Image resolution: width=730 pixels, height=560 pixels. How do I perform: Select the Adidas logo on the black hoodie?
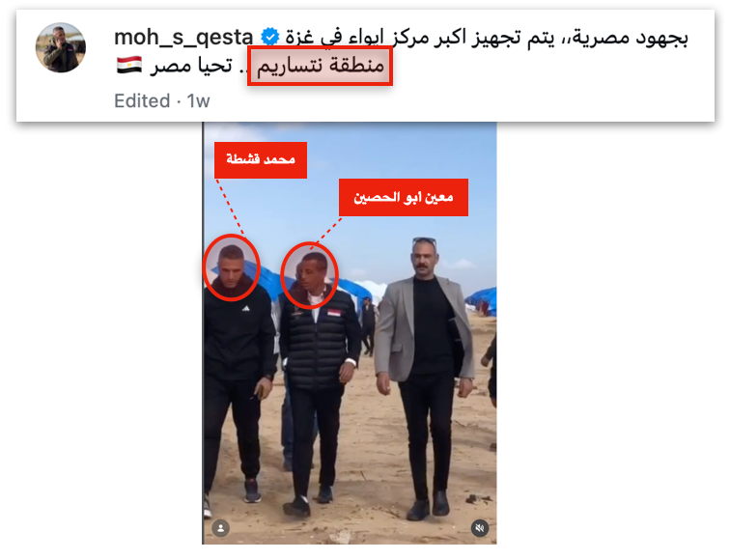pyautogui.click(x=246, y=308)
